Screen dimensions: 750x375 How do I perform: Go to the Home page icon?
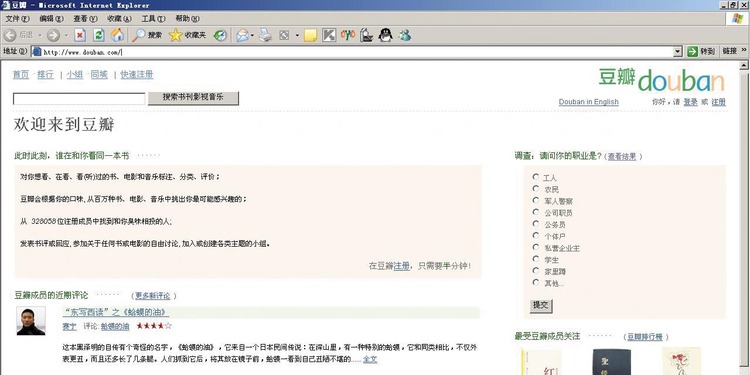pos(117,35)
